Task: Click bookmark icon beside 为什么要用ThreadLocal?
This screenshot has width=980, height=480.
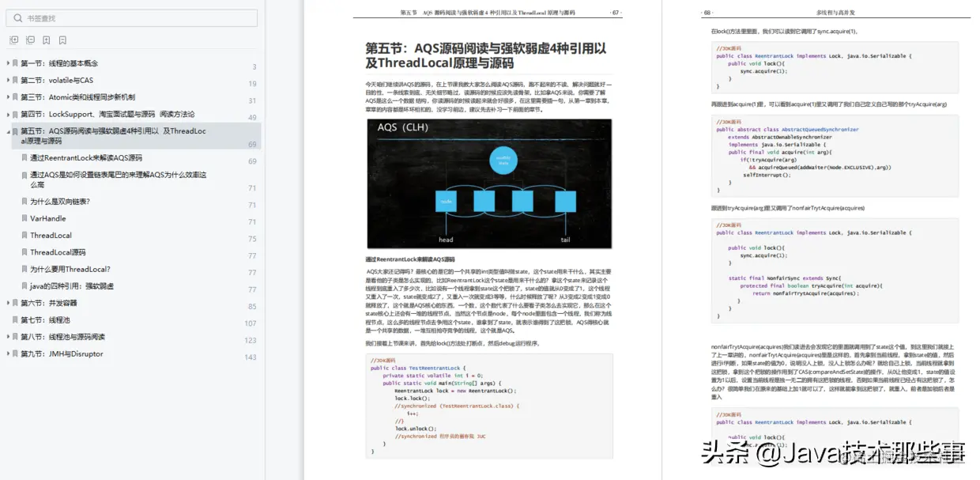Action: 24,270
